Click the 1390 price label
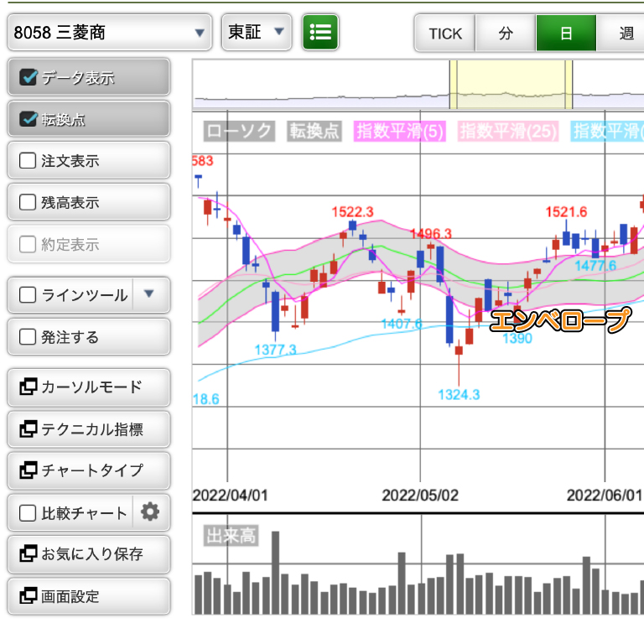The image size is (644, 644). pyautogui.click(x=517, y=339)
